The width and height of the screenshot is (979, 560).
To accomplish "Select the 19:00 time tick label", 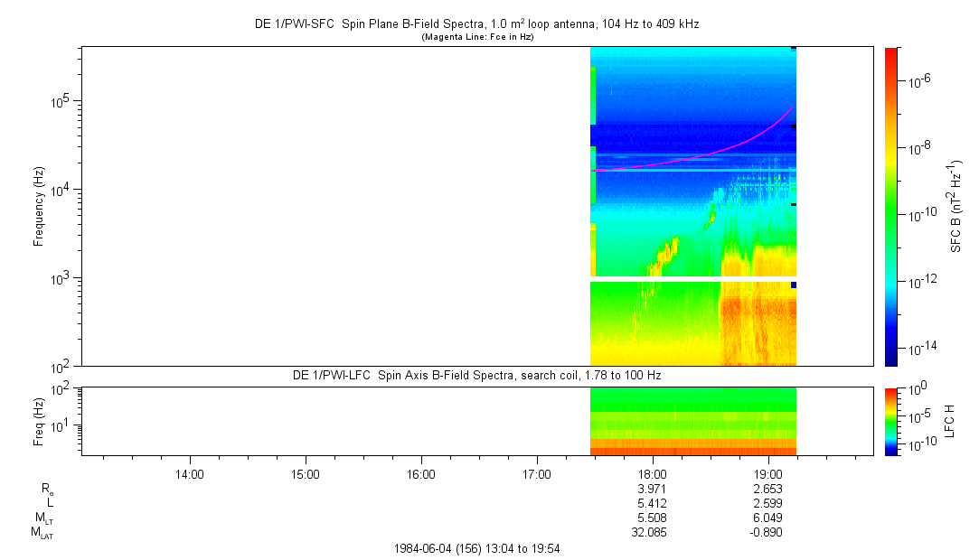I will (x=768, y=473).
